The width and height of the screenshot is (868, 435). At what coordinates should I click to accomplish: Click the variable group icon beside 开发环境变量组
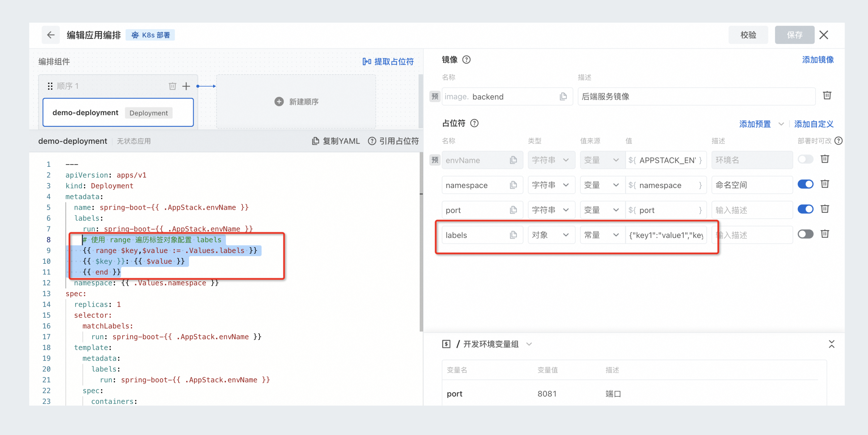tap(446, 344)
